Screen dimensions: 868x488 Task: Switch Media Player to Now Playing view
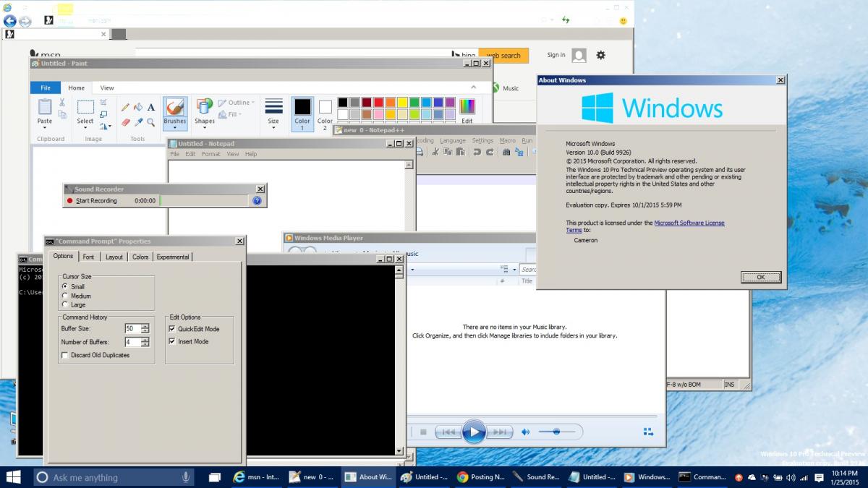pyautogui.click(x=648, y=432)
